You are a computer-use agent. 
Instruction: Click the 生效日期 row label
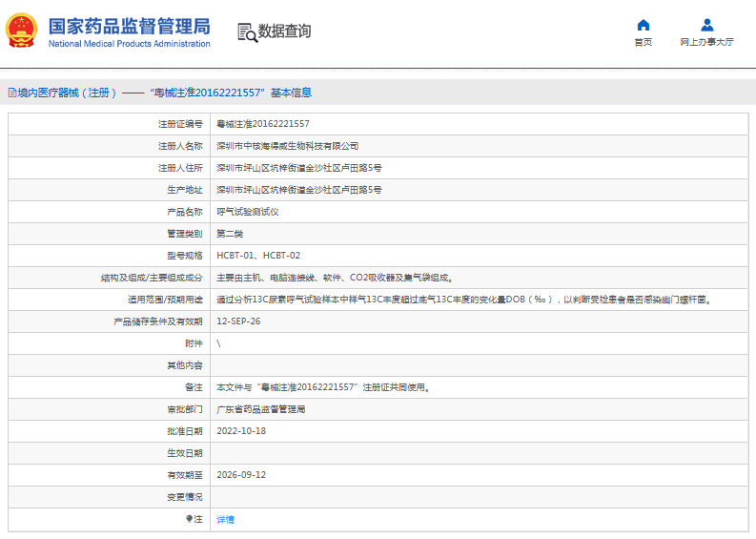click(x=185, y=453)
